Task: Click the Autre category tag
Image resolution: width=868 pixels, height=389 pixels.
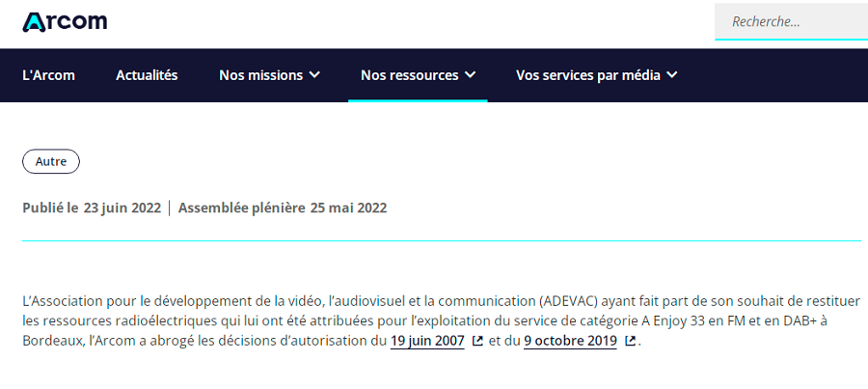Action: pyautogui.click(x=51, y=161)
